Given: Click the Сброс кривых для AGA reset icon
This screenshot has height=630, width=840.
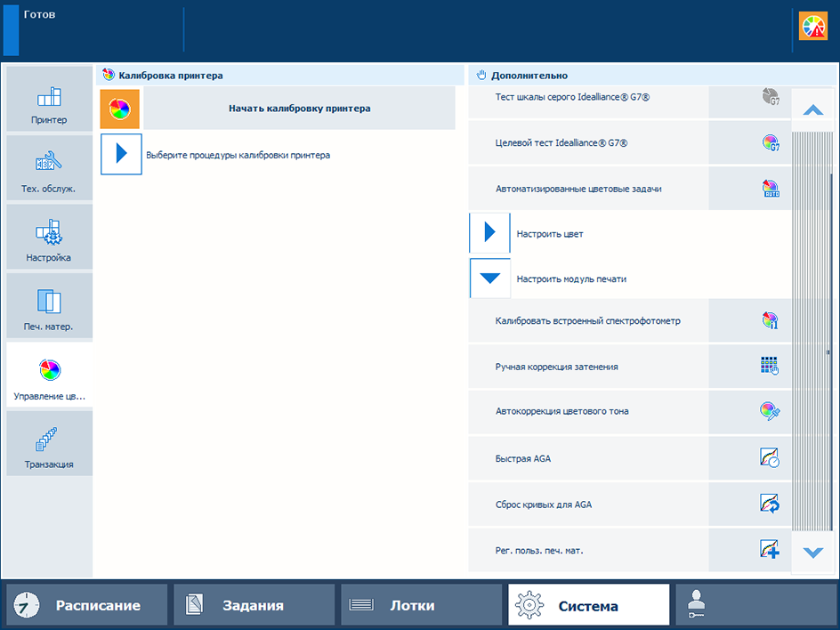Looking at the screenshot, I should 770,504.
